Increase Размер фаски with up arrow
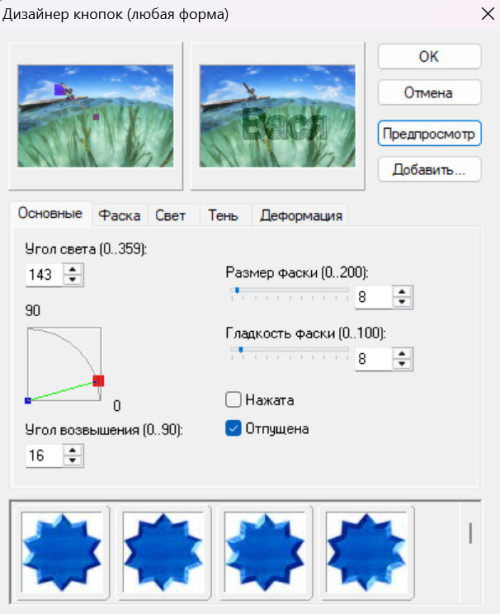This screenshot has width=500, height=614. point(402,292)
